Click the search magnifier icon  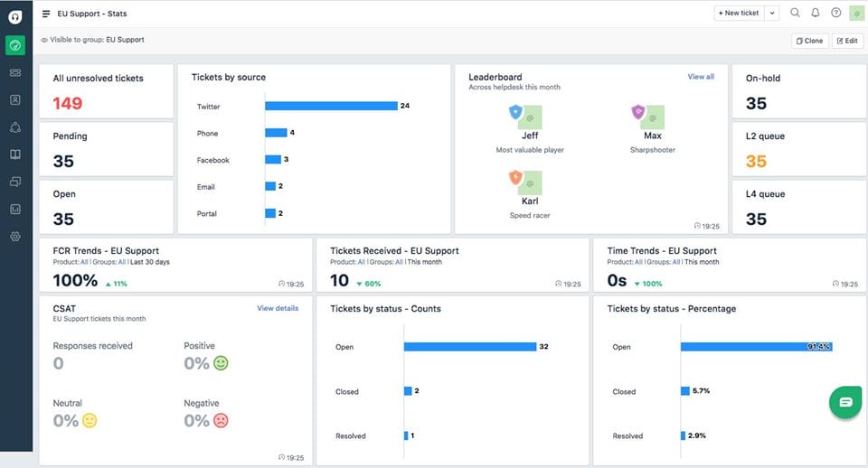coord(795,13)
